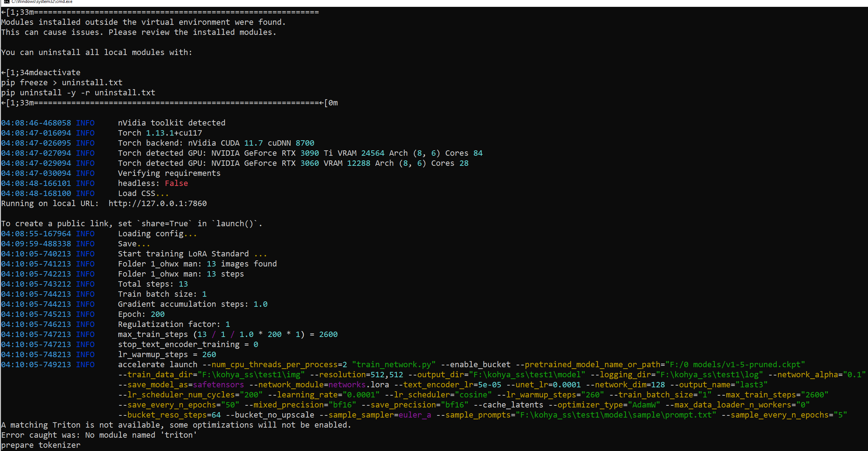868x451 pixels.
Task: Select the Torch version text 1.13.1+cu117
Action: [173, 133]
